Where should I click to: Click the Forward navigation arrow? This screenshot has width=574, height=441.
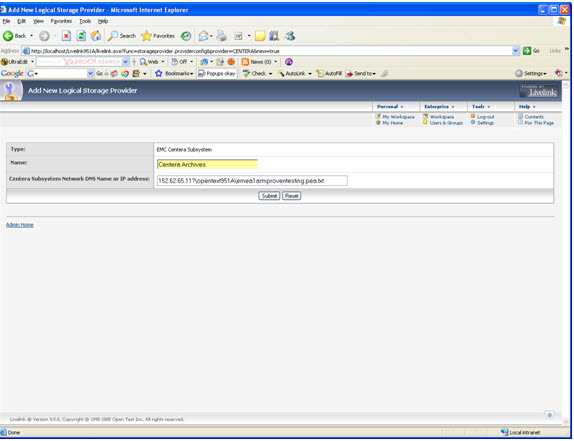[44, 36]
